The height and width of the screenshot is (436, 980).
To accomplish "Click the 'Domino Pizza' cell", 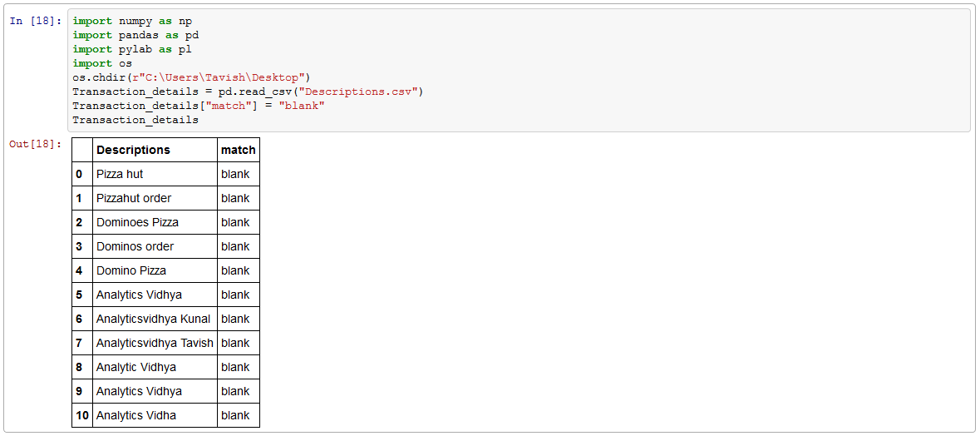I will (131, 270).
